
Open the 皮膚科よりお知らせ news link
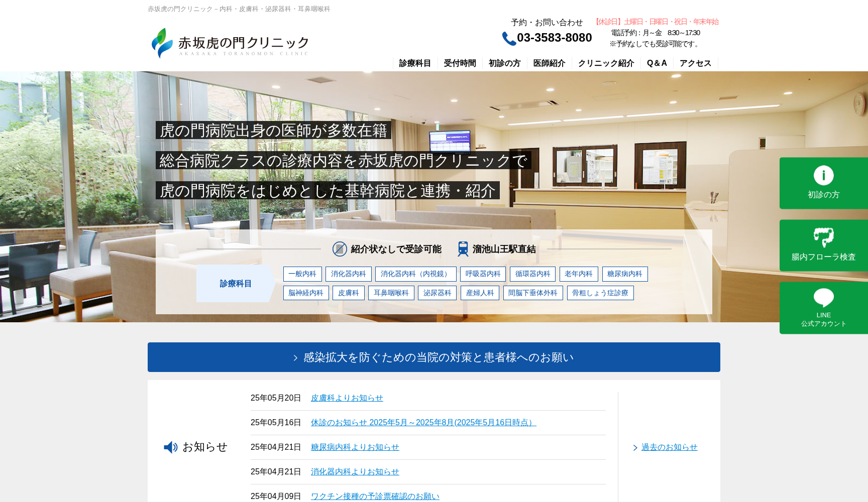pos(347,397)
